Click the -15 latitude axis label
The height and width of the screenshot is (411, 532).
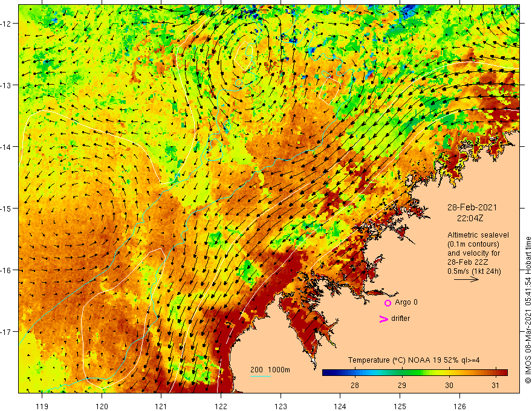pos(7,209)
